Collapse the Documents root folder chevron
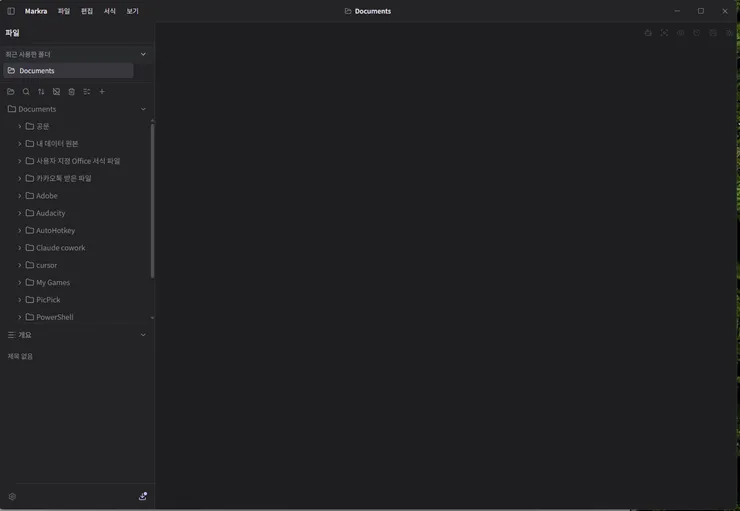The width and height of the screenshot is (740, 511). [x=143, y=109]
